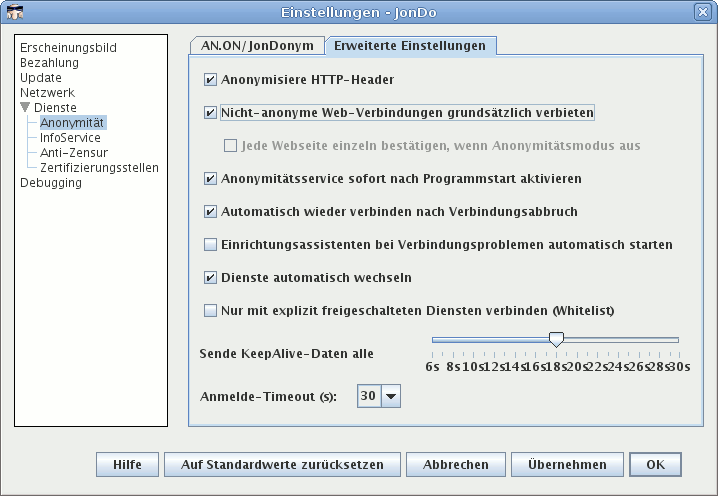Select the Erweiterte Einstellungen tab
Screen dimensions: 718x496
tap(410, 46)
